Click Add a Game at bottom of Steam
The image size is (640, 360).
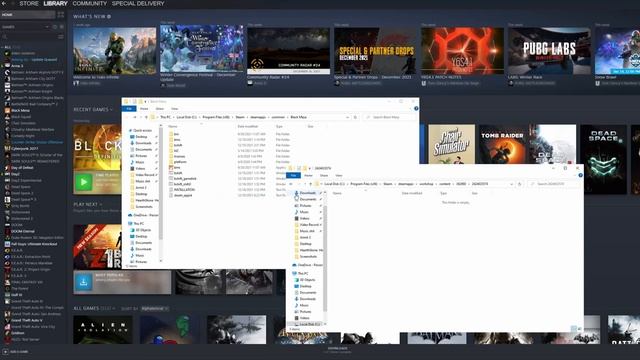[x=16, y=351]
